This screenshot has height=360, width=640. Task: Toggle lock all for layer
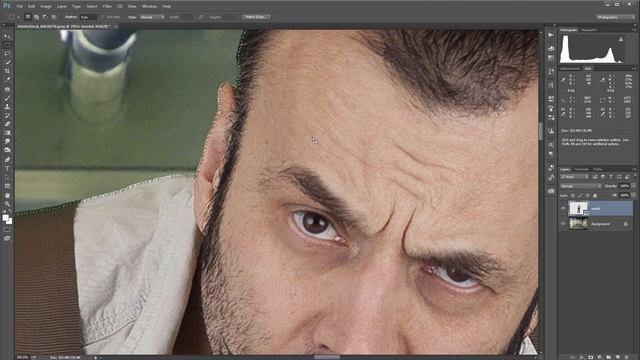[595, 196]
